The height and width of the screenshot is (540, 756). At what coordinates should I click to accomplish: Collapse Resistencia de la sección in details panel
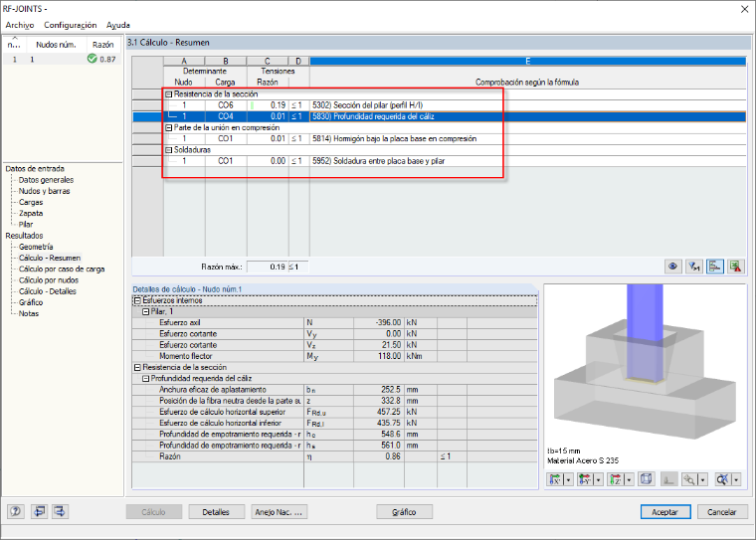pyautogui.click(x=137, y=367)
